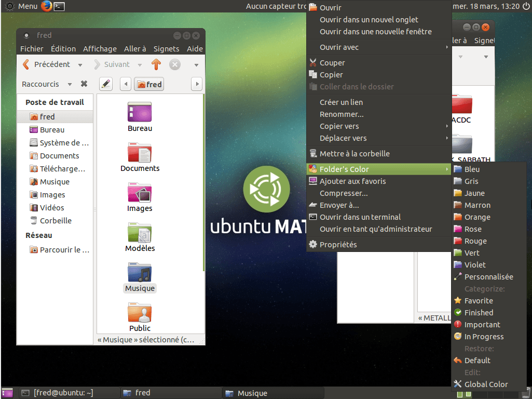Click Parcourir le réseau in the sidebar
This screenshot has width=532, height=399.
coord(57,249)
